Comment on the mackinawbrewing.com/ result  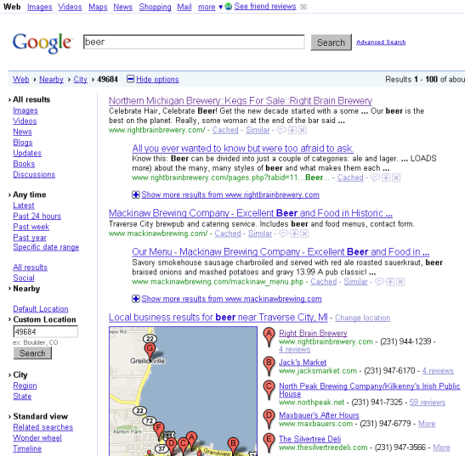coord(284,234)
